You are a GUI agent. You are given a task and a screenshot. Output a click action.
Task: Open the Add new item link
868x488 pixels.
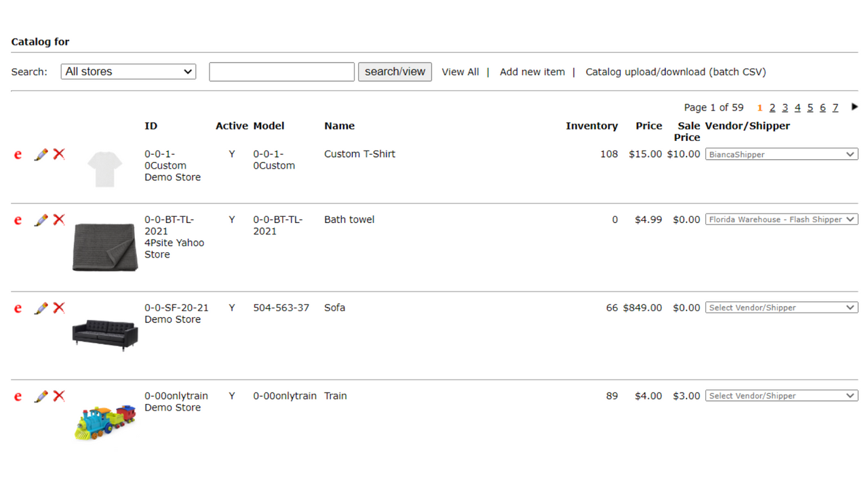pos(532,71)
